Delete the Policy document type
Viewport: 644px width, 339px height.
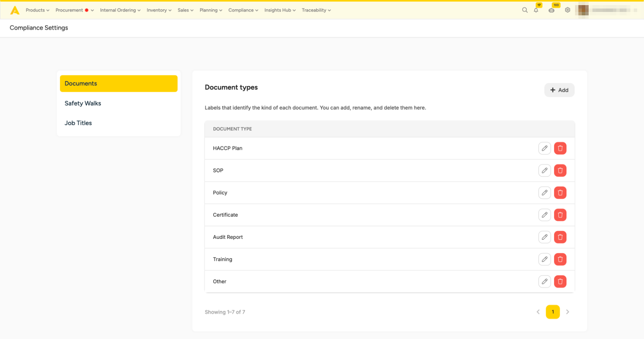pyautogui.click(x=560, y=193)
